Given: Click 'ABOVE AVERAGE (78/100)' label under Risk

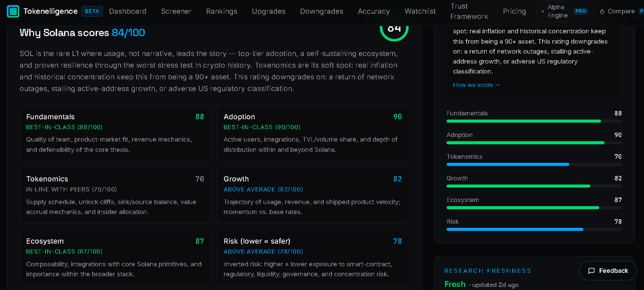Looking at the screenshot, I should [263, 251].
